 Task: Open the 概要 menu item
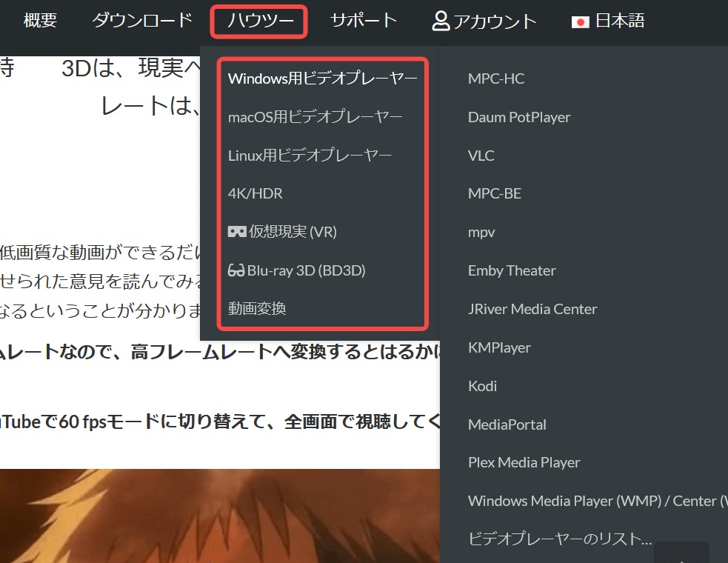(x=40, y=21)
